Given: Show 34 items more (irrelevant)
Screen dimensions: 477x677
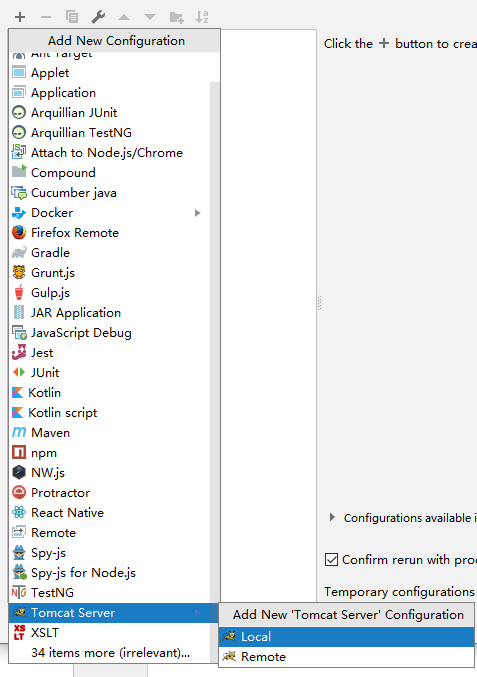Looking at the screenshot, I should [110, 652].
